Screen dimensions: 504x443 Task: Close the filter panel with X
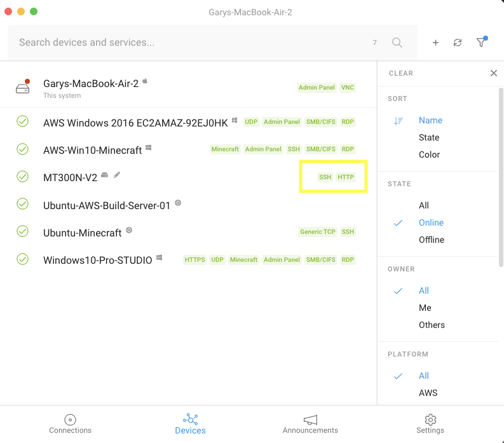[494, 73]
